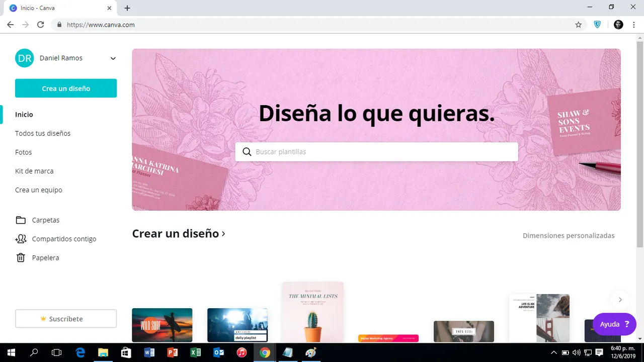
Task: Click the bookmark star in the address bar
Action: pyautogui.click(x=578, y=24)
